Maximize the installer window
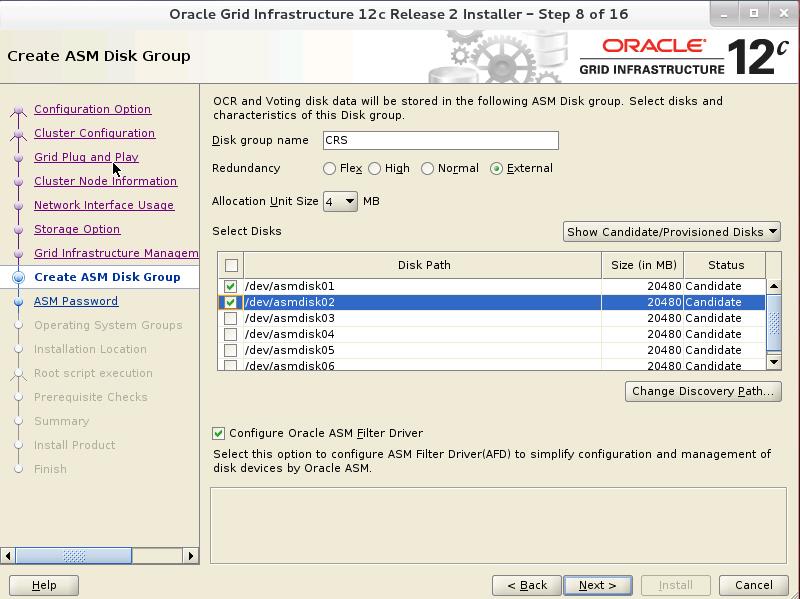The width and height of the screenshot is (800, 599). [754, 14]
